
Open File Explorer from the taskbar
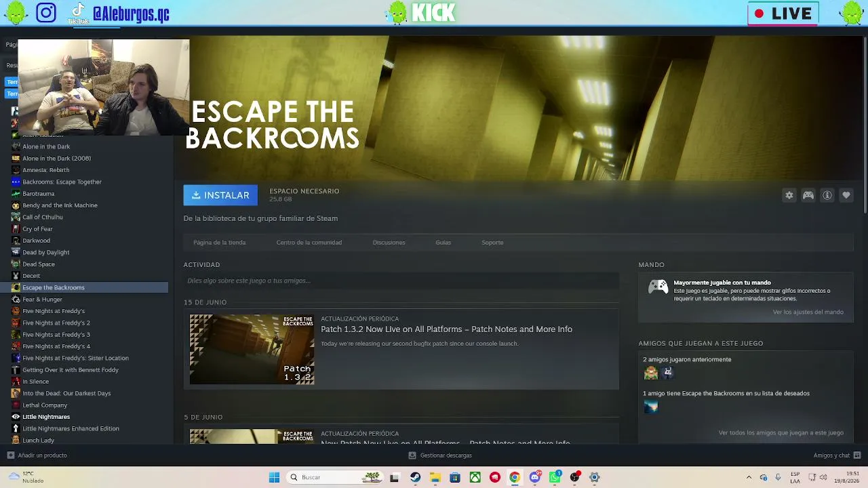(435, 477)
